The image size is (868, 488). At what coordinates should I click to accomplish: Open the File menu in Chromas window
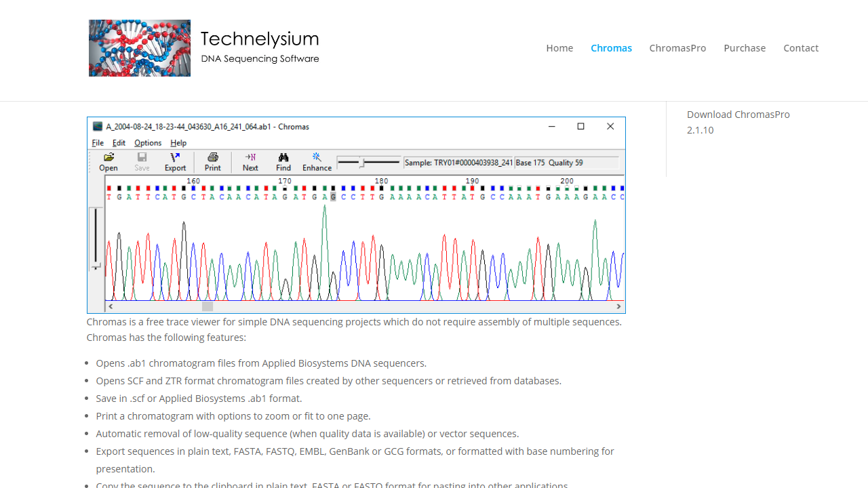click(x=98, y=143)
